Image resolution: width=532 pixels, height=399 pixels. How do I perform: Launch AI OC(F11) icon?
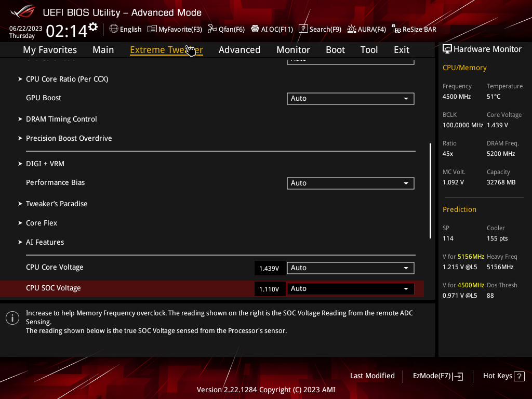(255, 29)
